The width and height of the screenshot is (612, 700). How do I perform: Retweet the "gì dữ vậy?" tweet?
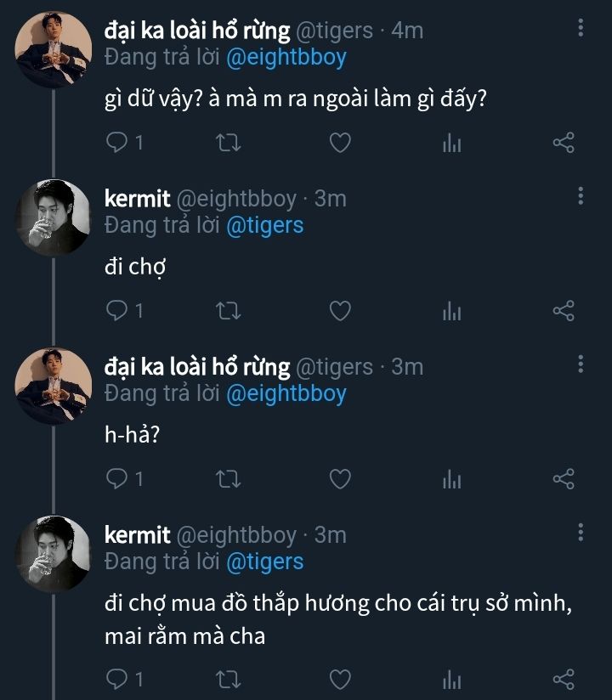229,143
